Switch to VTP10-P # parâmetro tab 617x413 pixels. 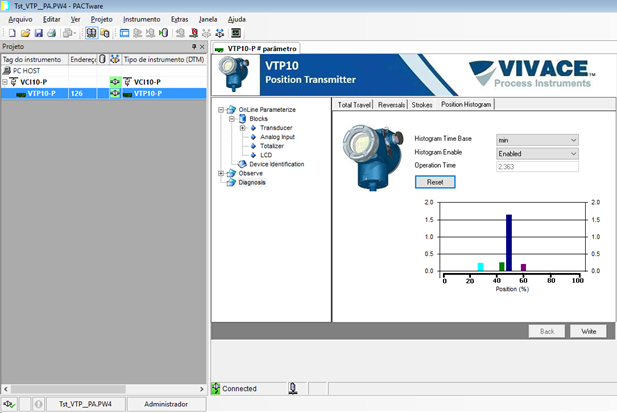[x=256, y=49]
